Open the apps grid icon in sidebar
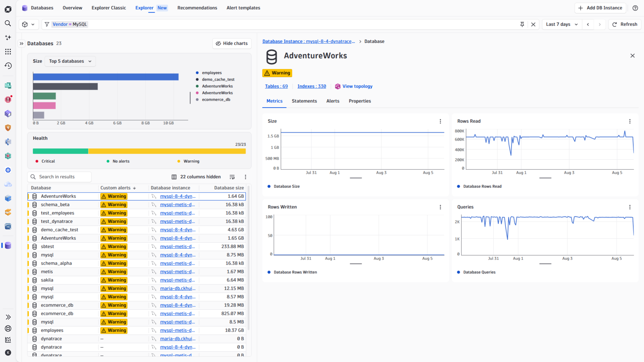 click(x=8, y=51)
